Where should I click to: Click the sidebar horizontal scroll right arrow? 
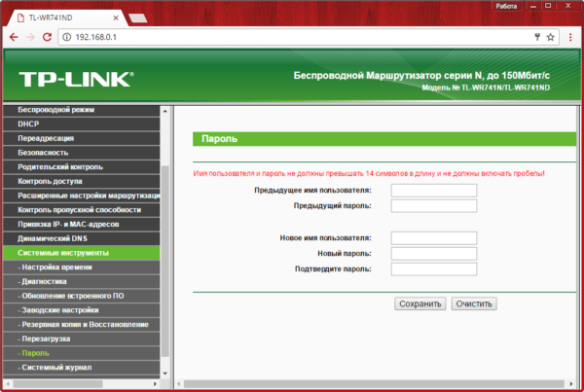[x=156, y=384]
